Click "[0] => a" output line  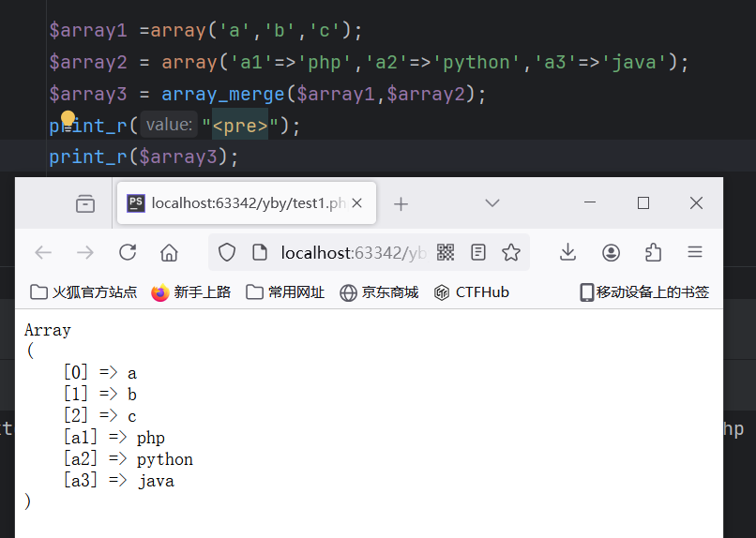pyautogui.click(x=100, y=373)
